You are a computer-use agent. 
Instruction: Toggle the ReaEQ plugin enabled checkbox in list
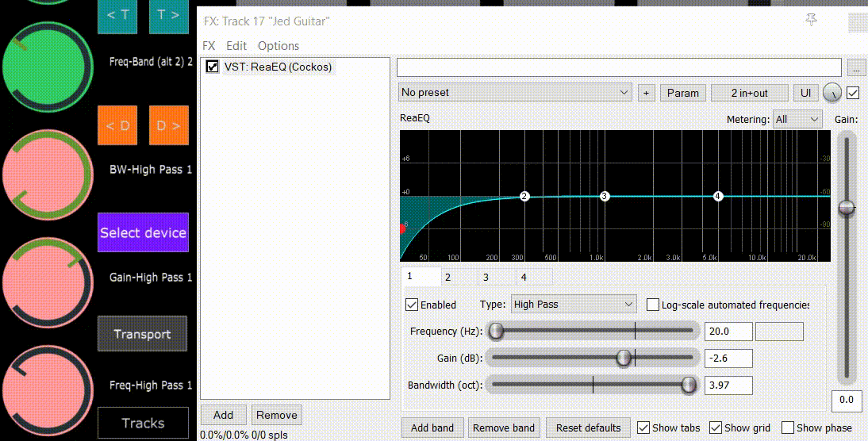click(x=213, y=67)
